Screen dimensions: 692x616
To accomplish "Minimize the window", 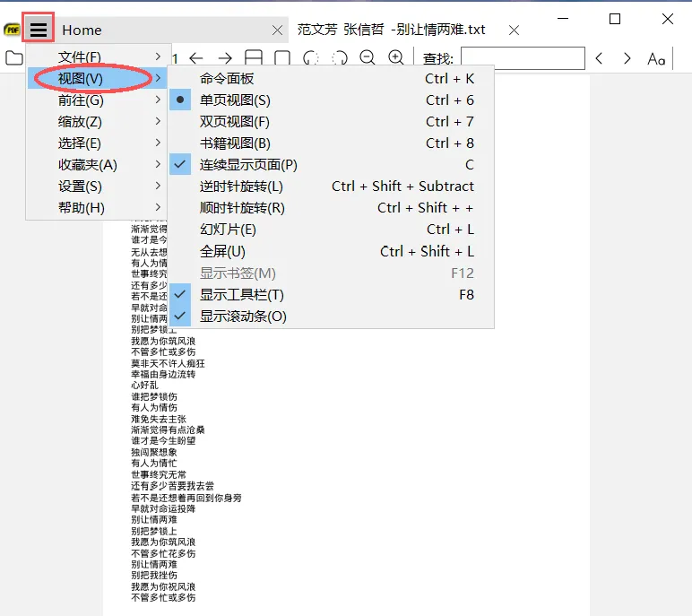I will tap(563, 19).
